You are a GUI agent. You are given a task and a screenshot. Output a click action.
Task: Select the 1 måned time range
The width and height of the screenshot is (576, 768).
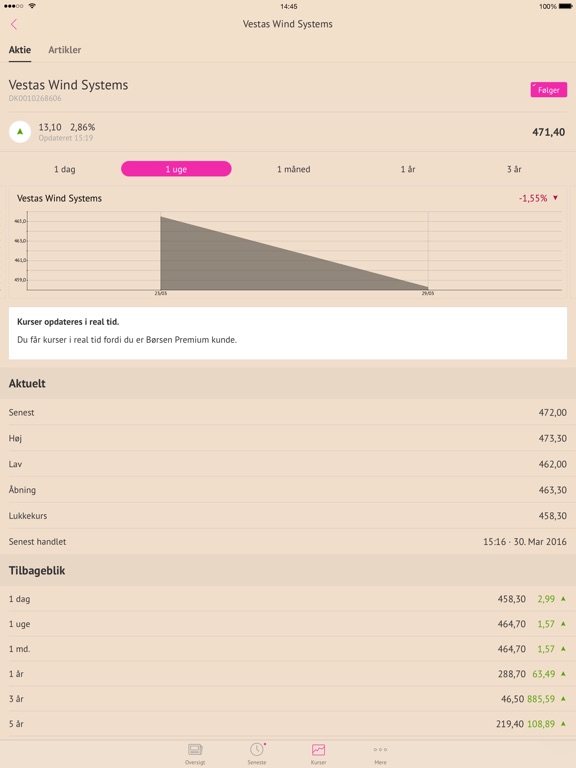(x=293, y=169)
